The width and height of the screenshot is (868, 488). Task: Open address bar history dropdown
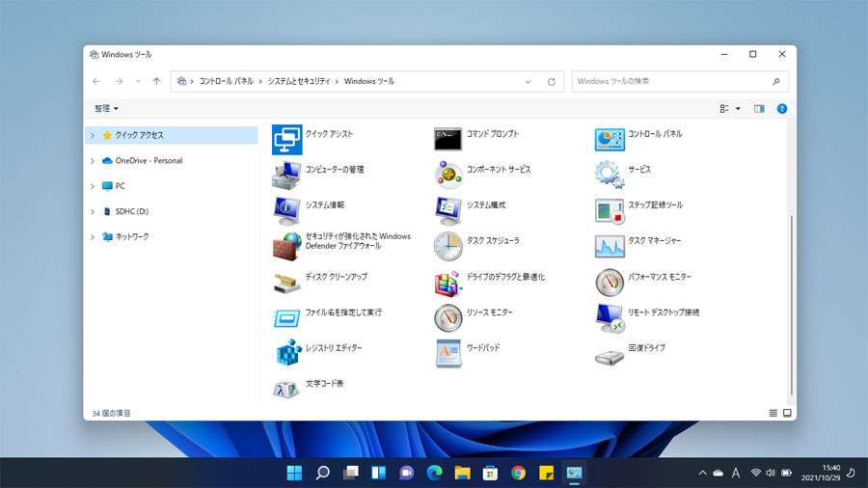[528, 81]
